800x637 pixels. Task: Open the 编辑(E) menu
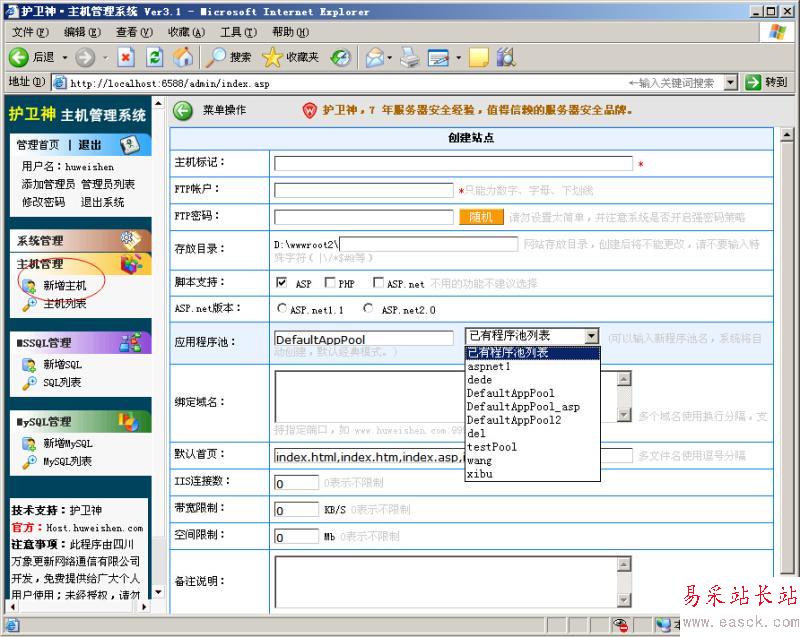[x=82, y=32]
